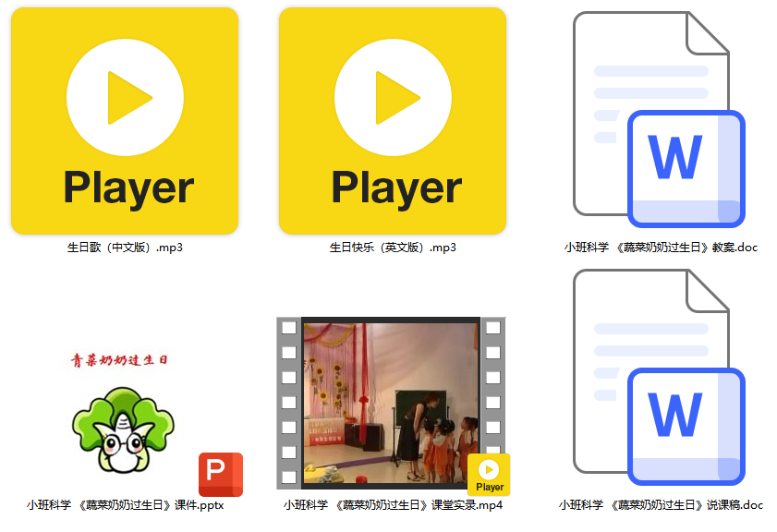Click the blue W badge on 说课稿.doc
The height and width of the screenshot is (532, 777).
click(x=686, y=426)
